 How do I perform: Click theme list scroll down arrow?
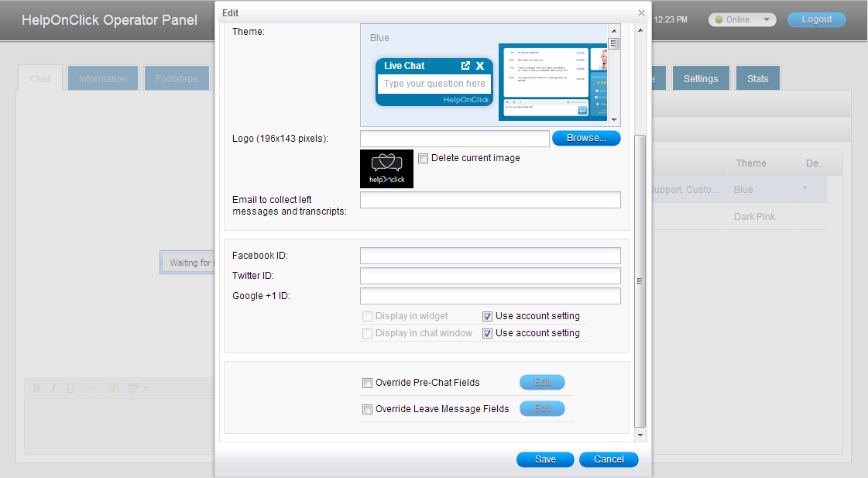pos(614,119)
